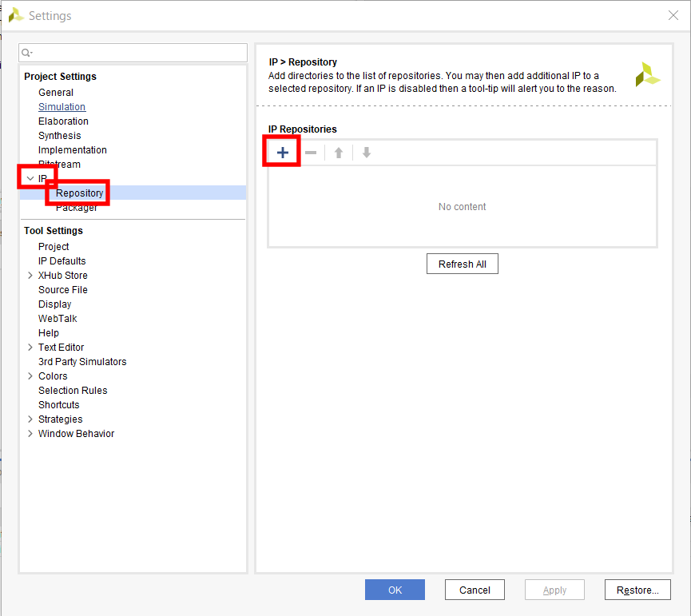Close the Settings dialog with X
This screenshot has width=691, height=616.
(x=673, y=15)
